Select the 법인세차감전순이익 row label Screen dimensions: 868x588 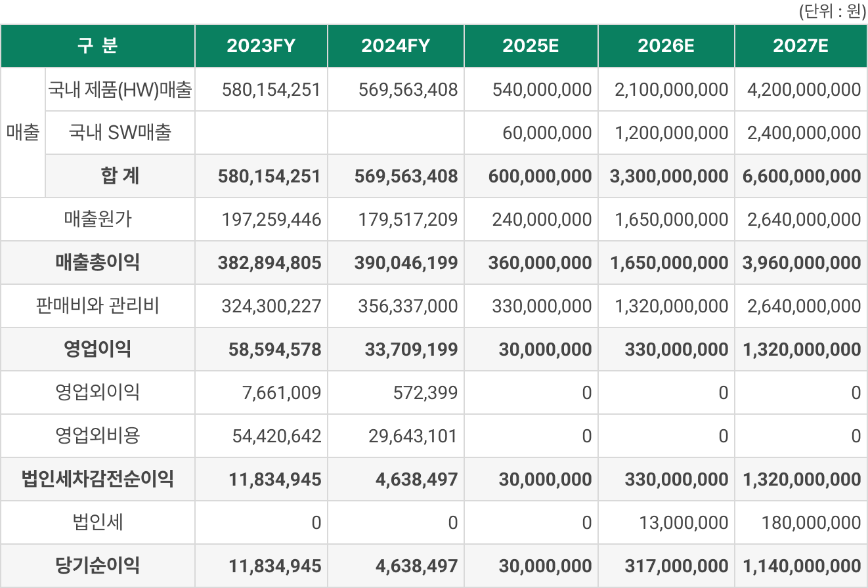pos(98,479)
